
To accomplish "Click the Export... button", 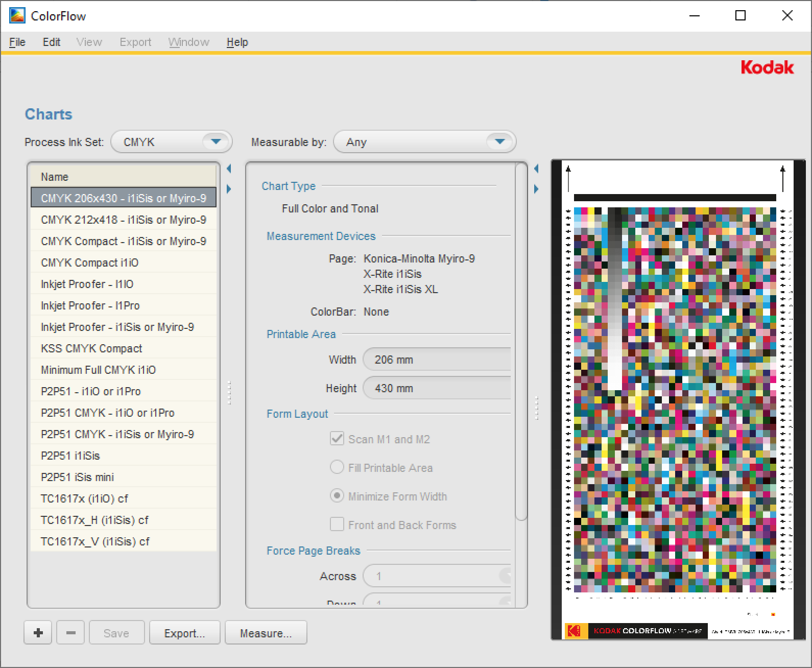I will pos(184,633).
